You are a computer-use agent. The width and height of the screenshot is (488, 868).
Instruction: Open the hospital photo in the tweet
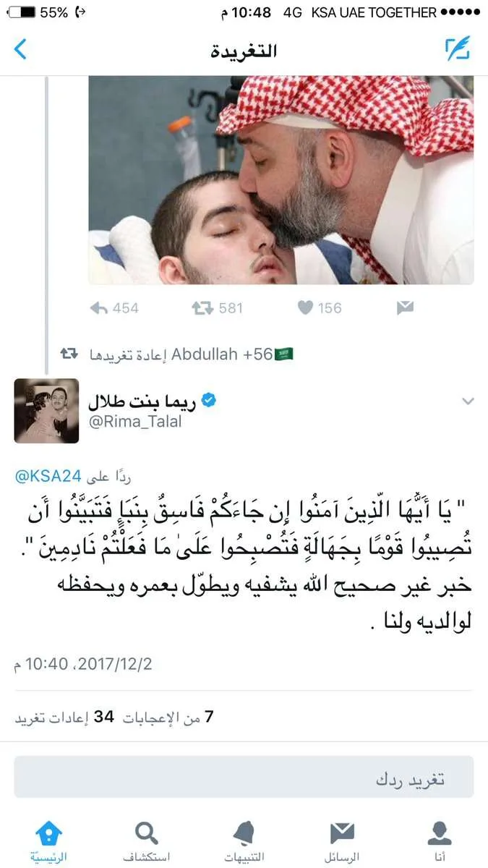pyautogui.click(x=281, y=179)
